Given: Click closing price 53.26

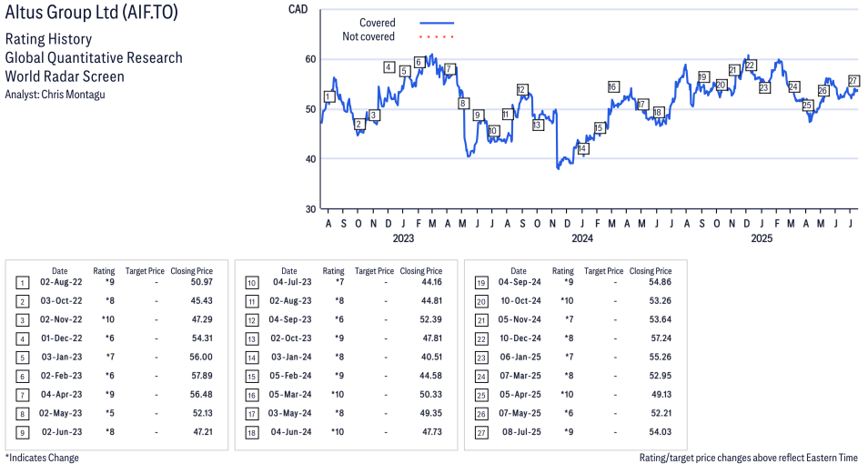Looking at the screenshot, I should click(661, 300).
